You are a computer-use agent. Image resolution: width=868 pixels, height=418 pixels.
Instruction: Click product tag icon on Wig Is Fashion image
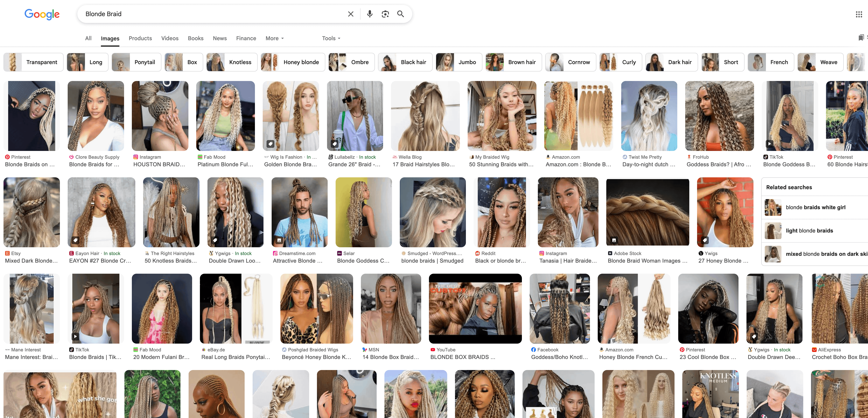270,144
